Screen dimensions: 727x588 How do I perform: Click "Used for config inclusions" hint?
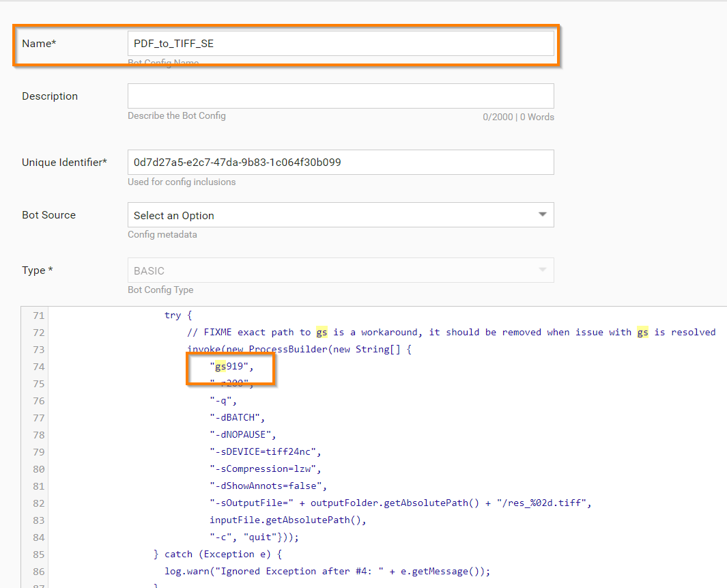[x=182, y=182]
